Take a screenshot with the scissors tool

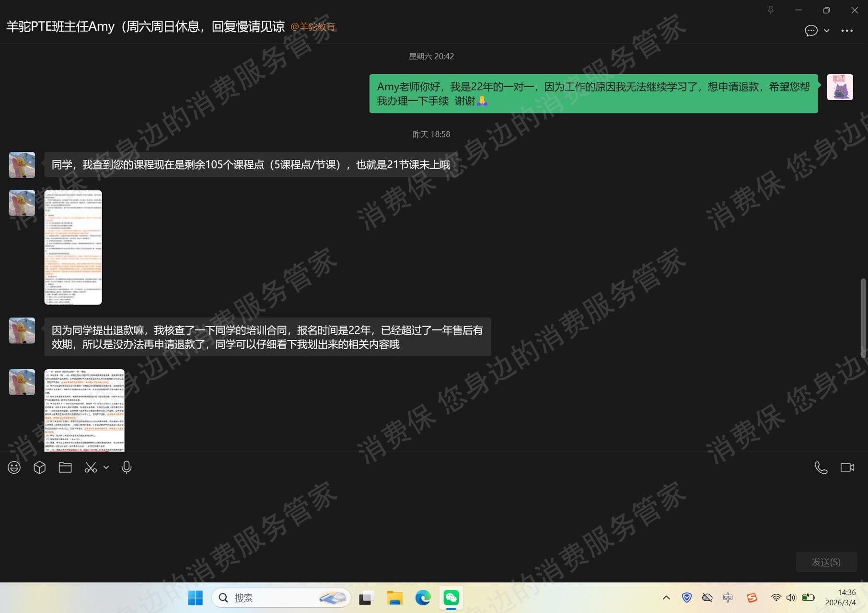[x=91, y=467]
